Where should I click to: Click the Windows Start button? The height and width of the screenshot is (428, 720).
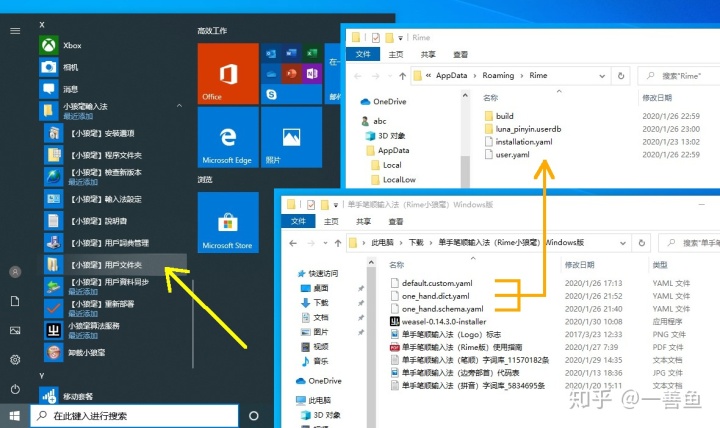[15, 416]
